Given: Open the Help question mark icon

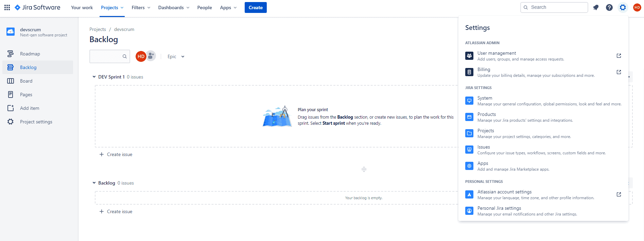Looking at the screenshot, I should (x=609, y=7).
